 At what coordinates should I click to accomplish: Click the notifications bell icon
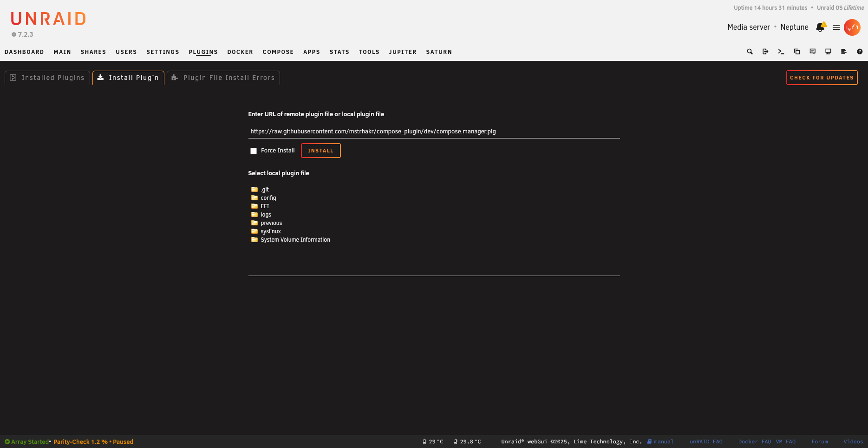pyautogui.click(x=820, y=27)
